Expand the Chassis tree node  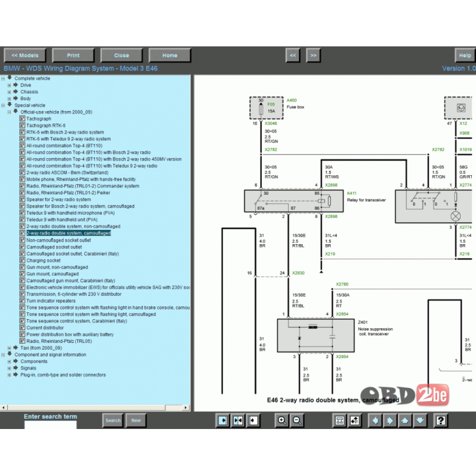[x=9, y=92]
